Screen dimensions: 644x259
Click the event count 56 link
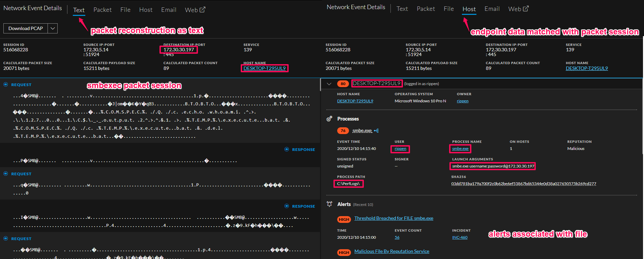click(397, 237)
